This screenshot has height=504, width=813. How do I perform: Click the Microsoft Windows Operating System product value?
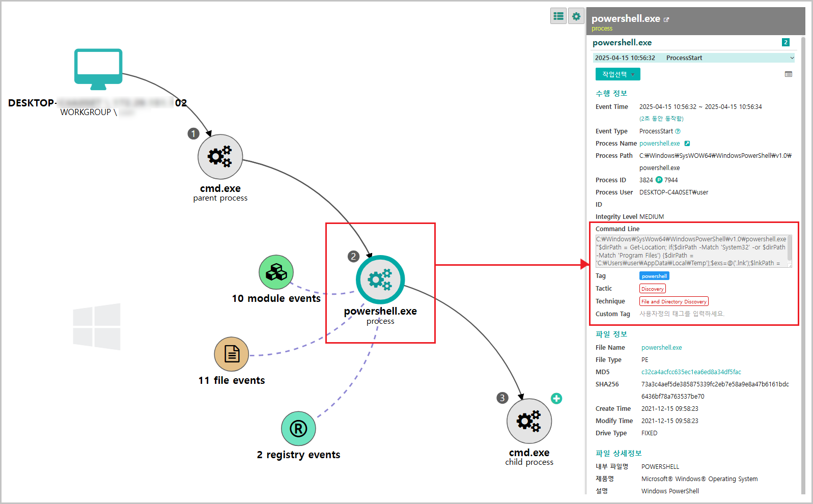[x=699, y=479]
